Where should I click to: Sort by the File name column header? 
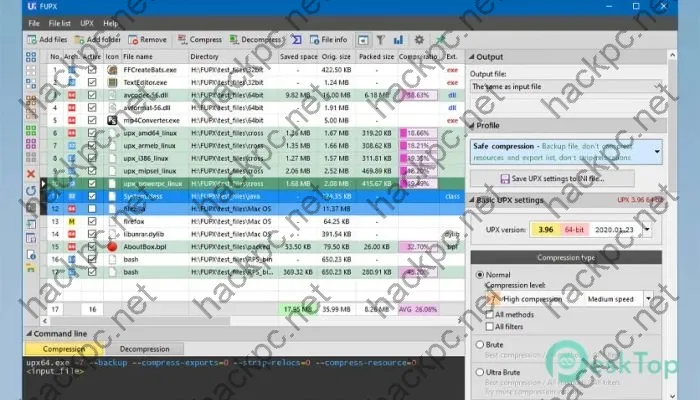(154, 57)
